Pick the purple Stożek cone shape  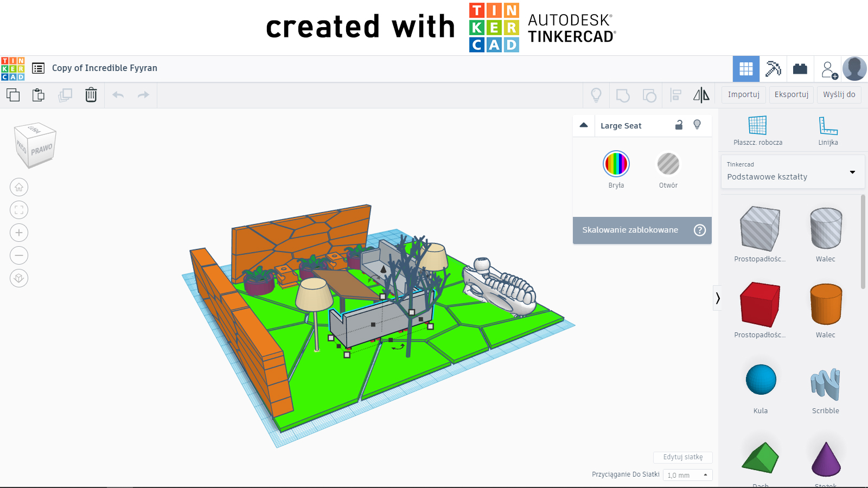[x=826, y=459]
